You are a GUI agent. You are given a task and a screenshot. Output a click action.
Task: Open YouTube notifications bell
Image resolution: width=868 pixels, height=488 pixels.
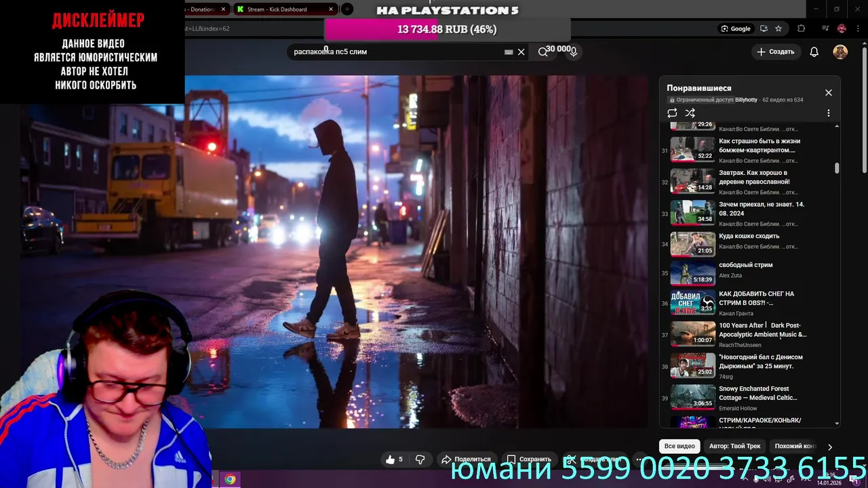814,52
